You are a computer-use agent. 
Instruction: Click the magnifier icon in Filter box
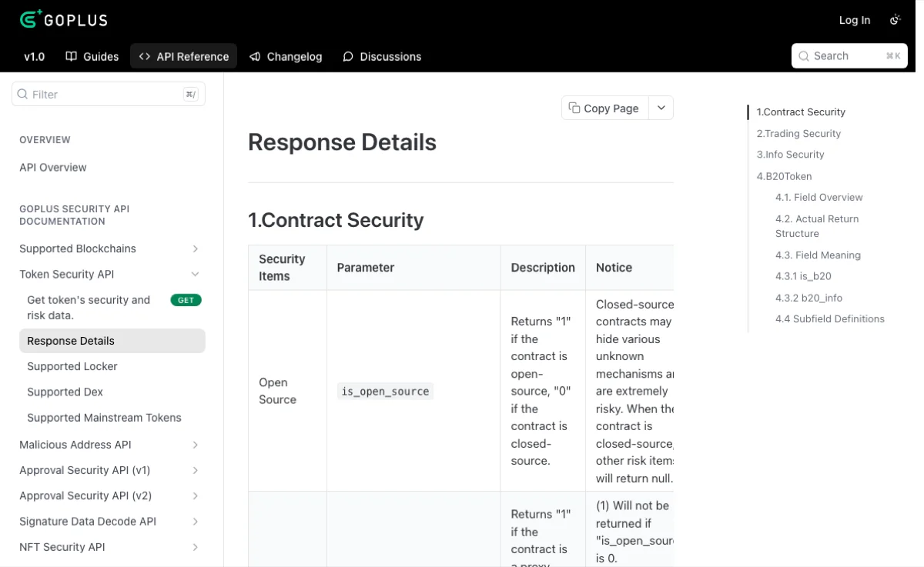pos(22,94)
